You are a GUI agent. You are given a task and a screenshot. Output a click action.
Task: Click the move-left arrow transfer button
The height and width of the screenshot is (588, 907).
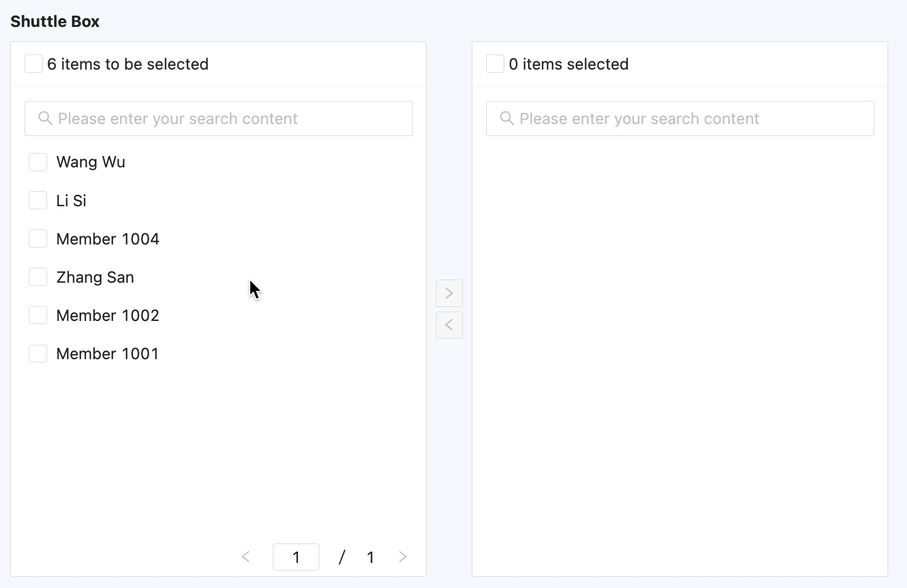click(449, 325)
